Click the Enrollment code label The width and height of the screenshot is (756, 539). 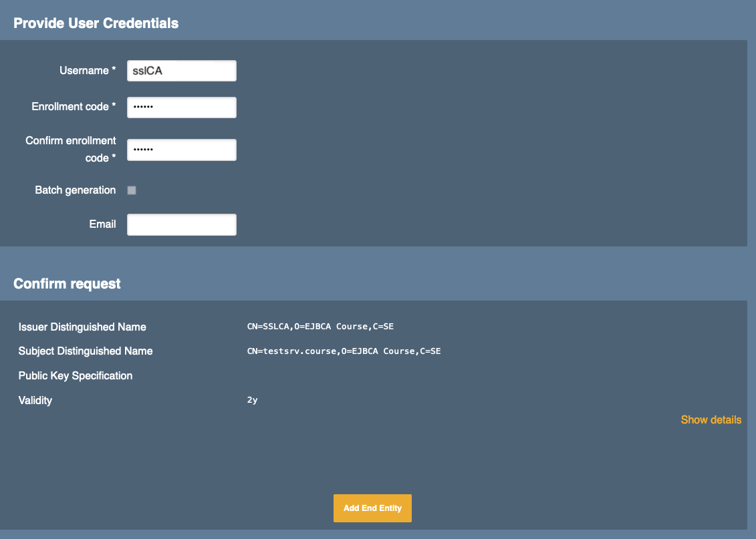tap(74, 106)
